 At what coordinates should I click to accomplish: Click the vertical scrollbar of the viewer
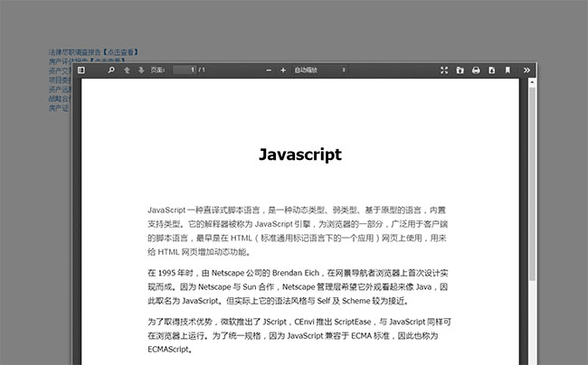click(x=532, y=181)
